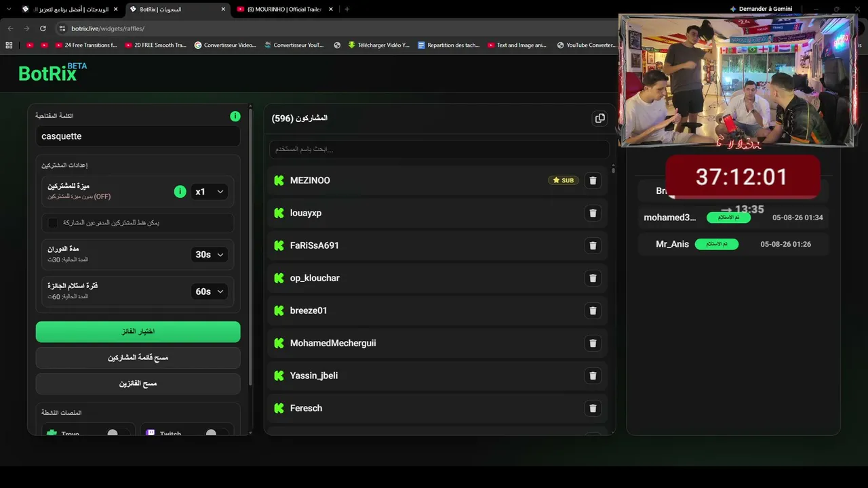Click the Kick icon beside FaRiSsA691
Screen dimensions: 868x488
279,245
